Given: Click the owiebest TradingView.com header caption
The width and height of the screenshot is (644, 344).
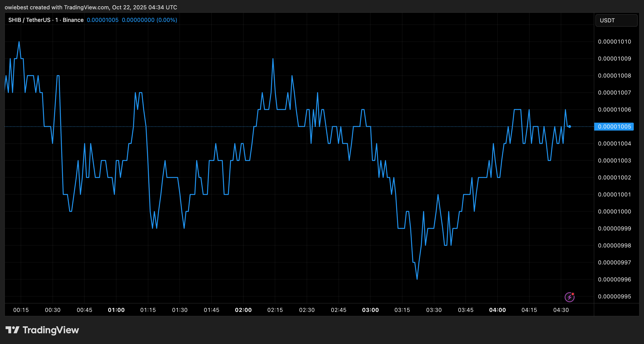Looking at the screenshot, I should point(91,7).
